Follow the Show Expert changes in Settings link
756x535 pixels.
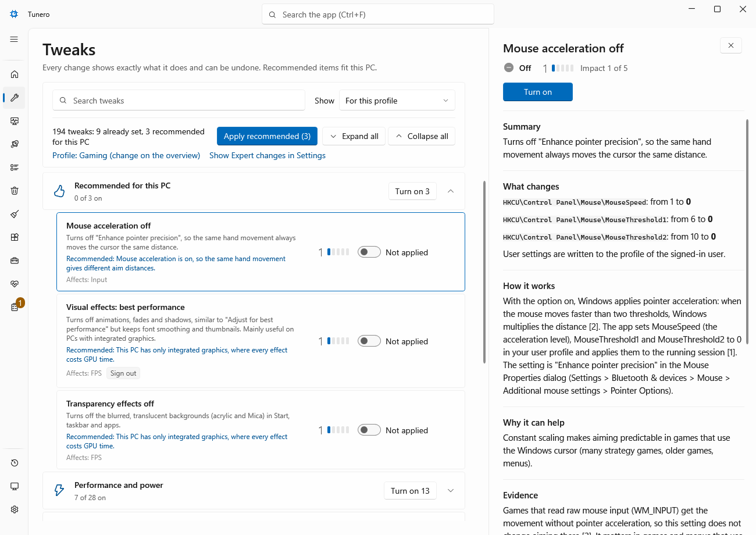pyautogui.click(x=268, y=155)
